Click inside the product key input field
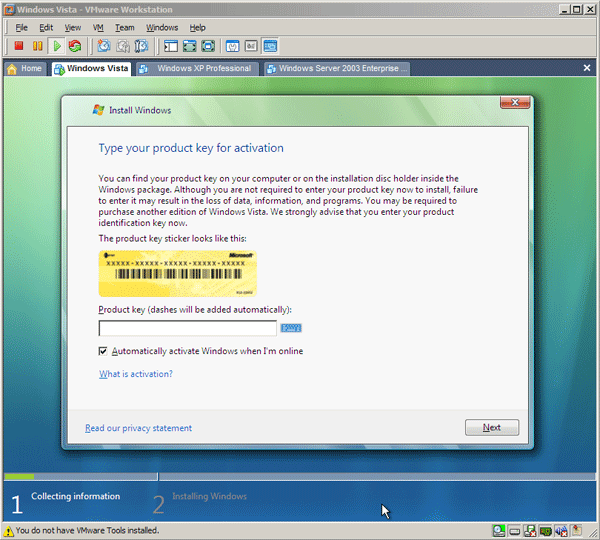 (x=188, y=328)
